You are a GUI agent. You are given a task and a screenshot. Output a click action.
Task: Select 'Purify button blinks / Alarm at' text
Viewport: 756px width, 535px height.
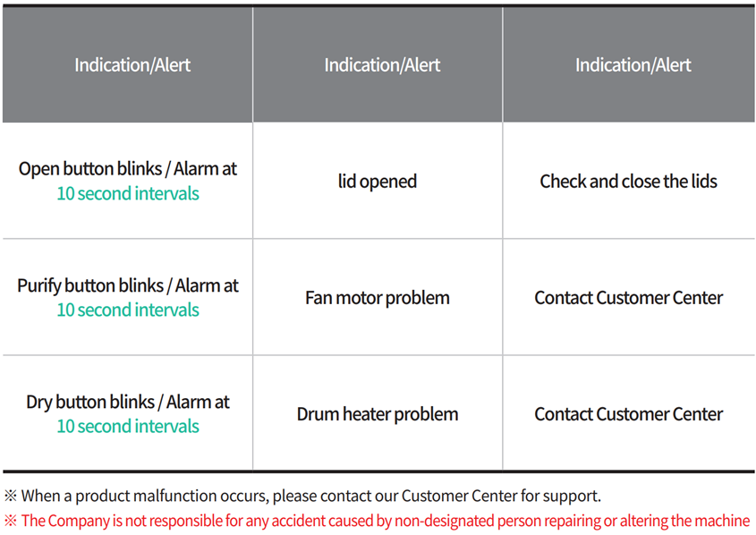128,285
